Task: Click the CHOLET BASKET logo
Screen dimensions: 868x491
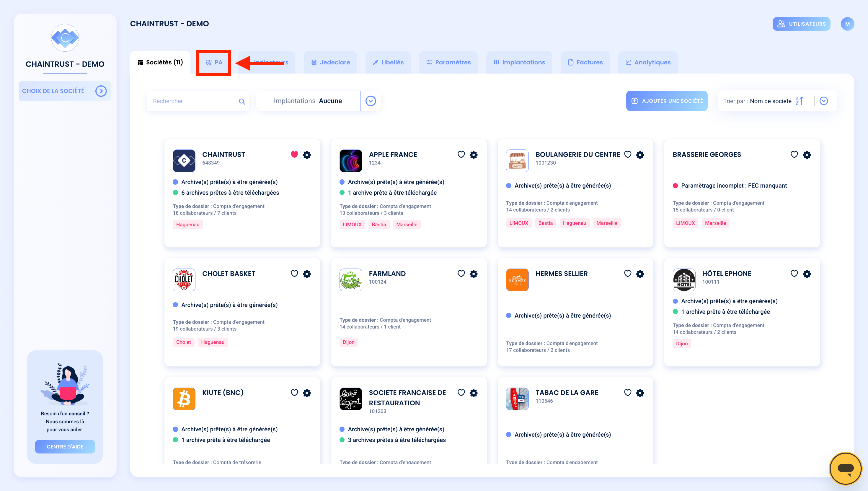Action: (184, 280)
